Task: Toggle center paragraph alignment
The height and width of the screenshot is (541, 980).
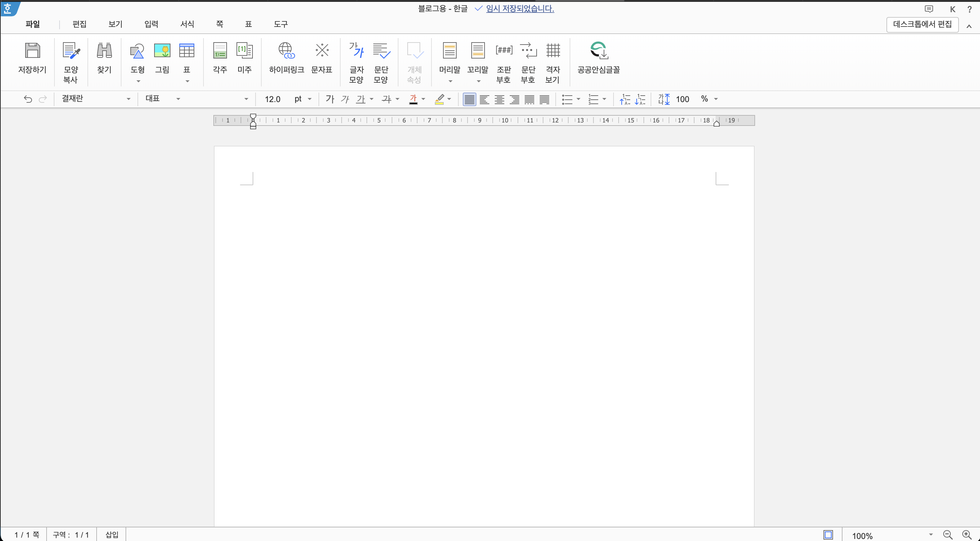Action: (499, 100)
